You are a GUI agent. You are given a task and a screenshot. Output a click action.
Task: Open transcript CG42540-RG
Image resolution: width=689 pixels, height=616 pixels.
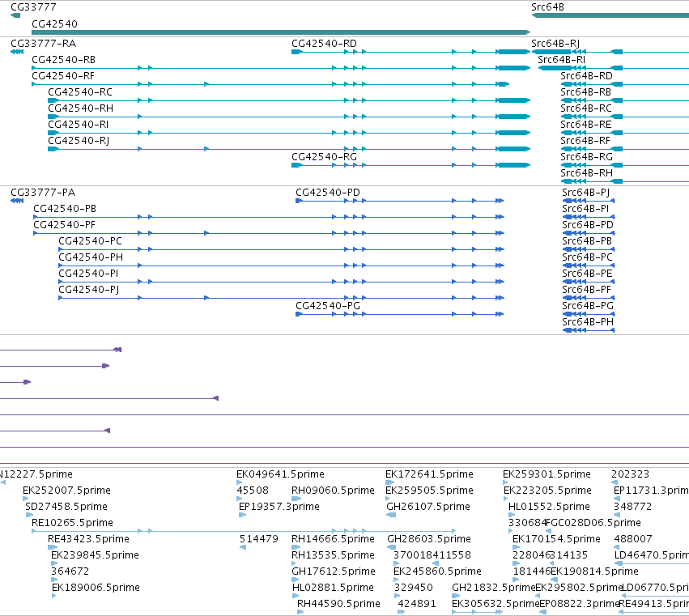[x=325, y=157]
